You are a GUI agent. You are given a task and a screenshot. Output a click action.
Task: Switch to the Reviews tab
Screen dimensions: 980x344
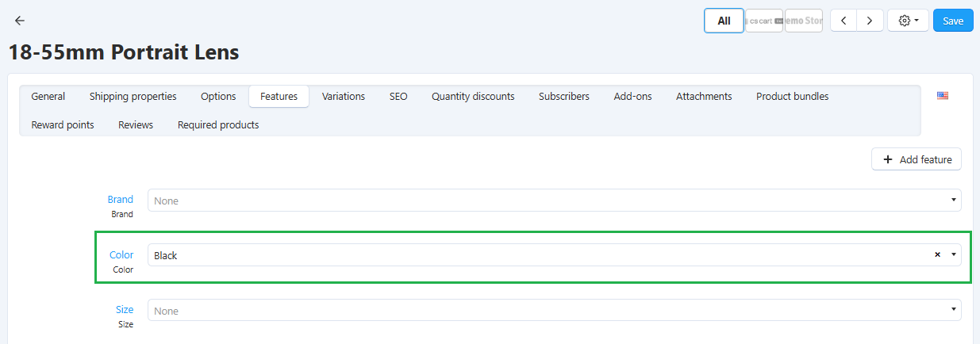(x=136, y=124)
